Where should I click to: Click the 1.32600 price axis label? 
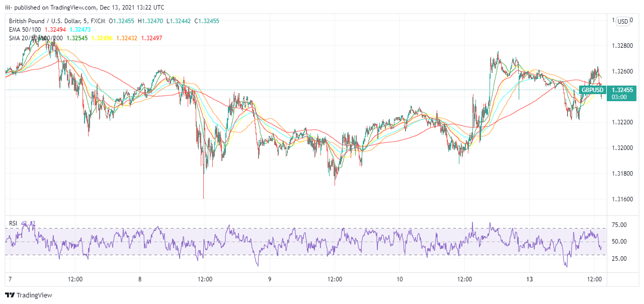622,71
